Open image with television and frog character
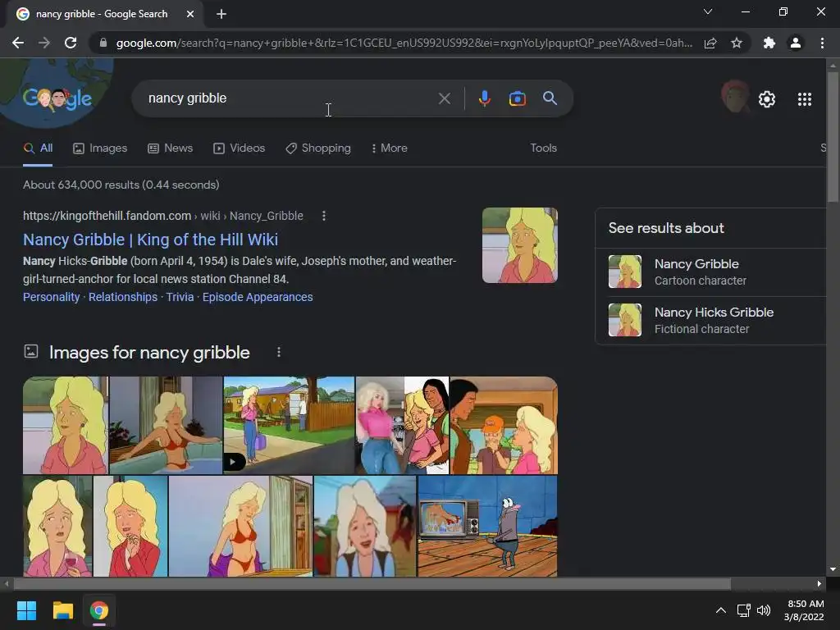The image size is (840, 630). [487, 526]
